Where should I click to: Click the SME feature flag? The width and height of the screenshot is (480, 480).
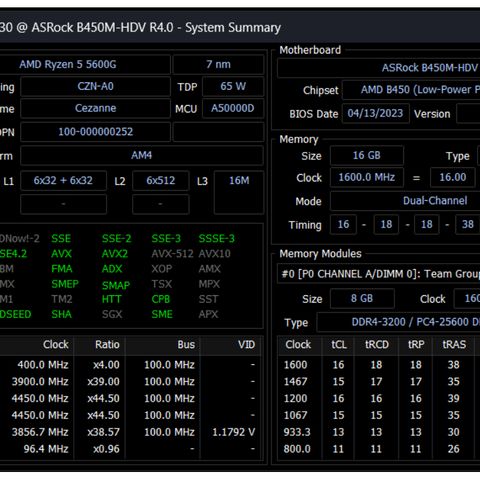tap(162, 314)
